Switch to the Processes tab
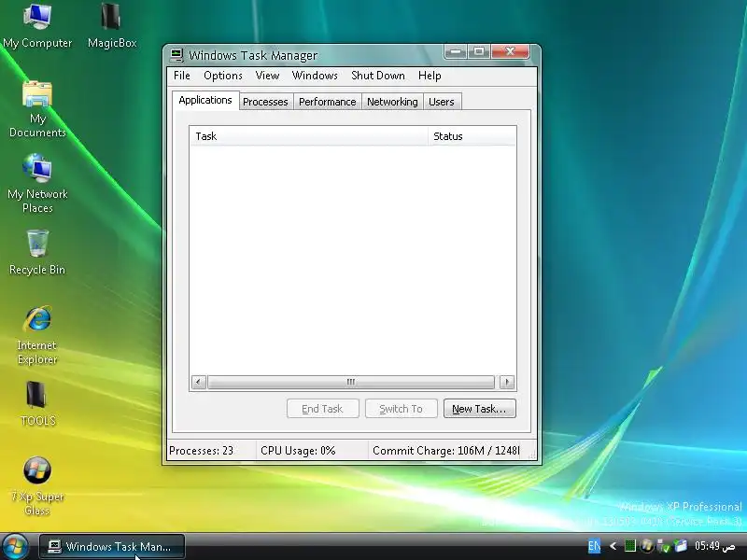This screenshot has height=560, width=747. click(x=265, y=102)
